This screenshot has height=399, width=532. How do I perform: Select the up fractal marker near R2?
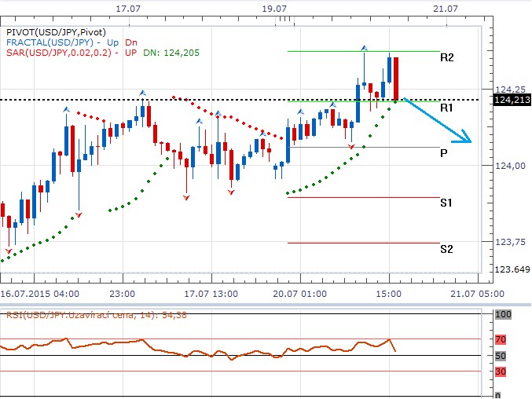coord(364,48)
